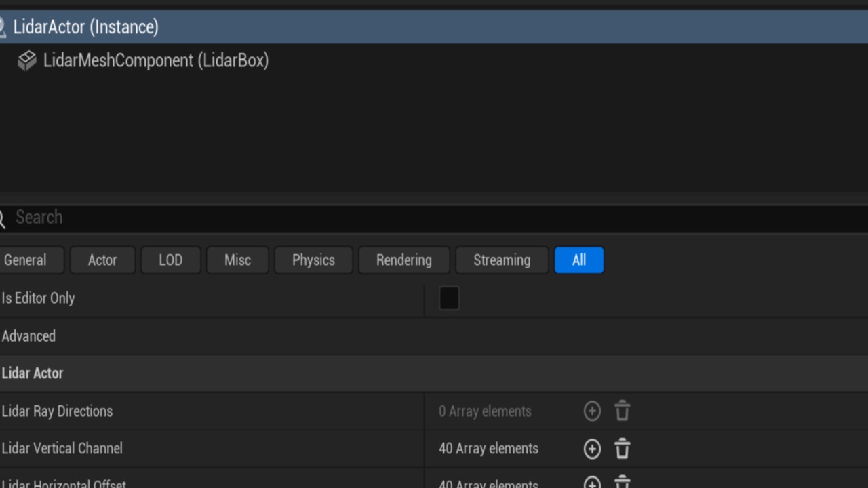Select the Rendering filter tab
The width and height of the screenshot is (868, 488).
coord(403,260)
